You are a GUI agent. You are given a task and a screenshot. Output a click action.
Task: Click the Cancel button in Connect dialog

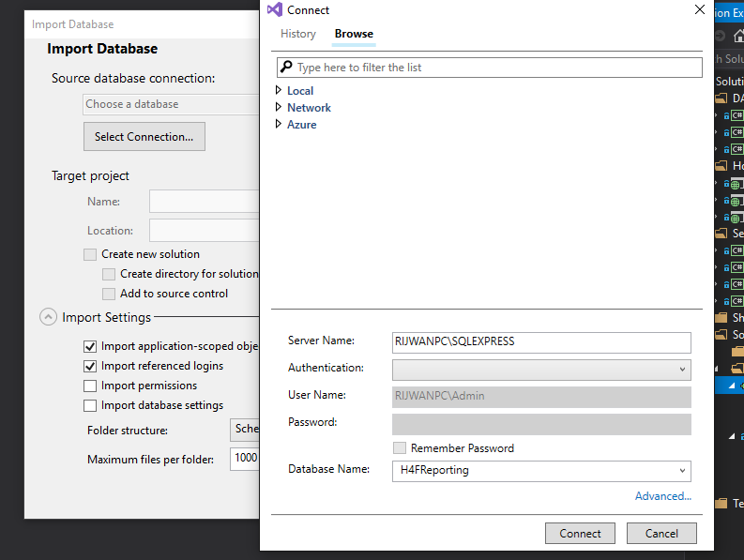point(661,534)
